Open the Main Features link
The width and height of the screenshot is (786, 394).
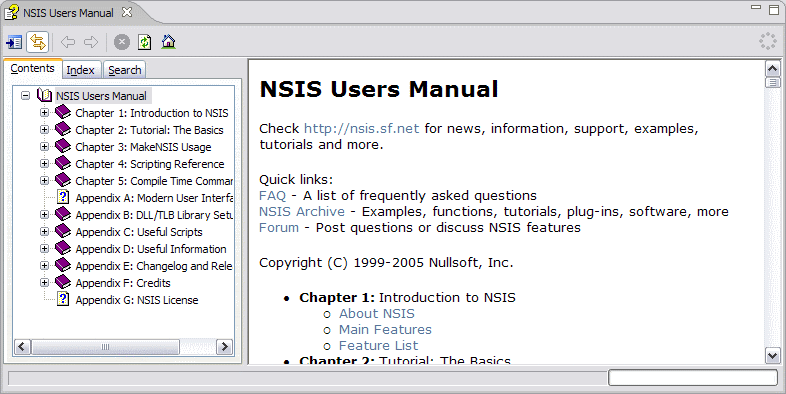(x=385, y=330)
